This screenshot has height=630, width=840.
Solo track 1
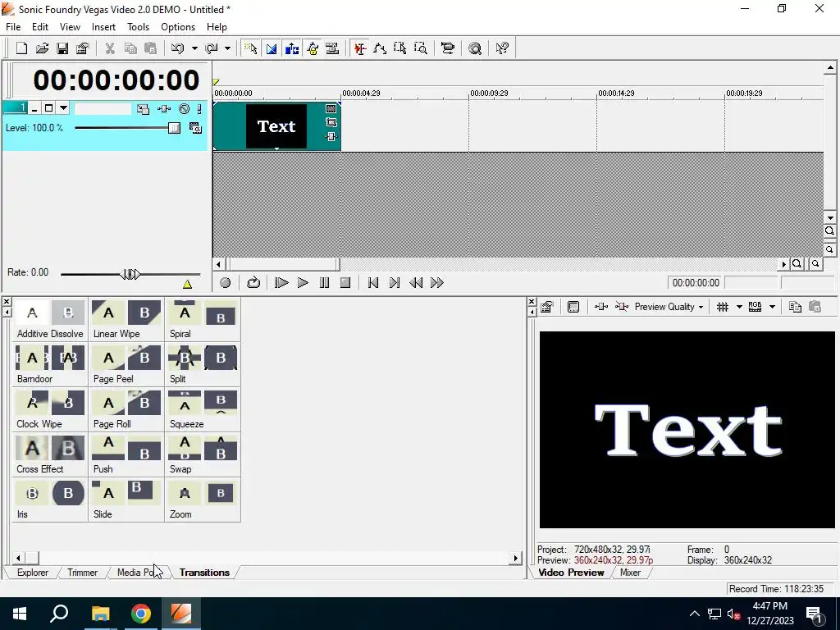[x=199, y=109]
